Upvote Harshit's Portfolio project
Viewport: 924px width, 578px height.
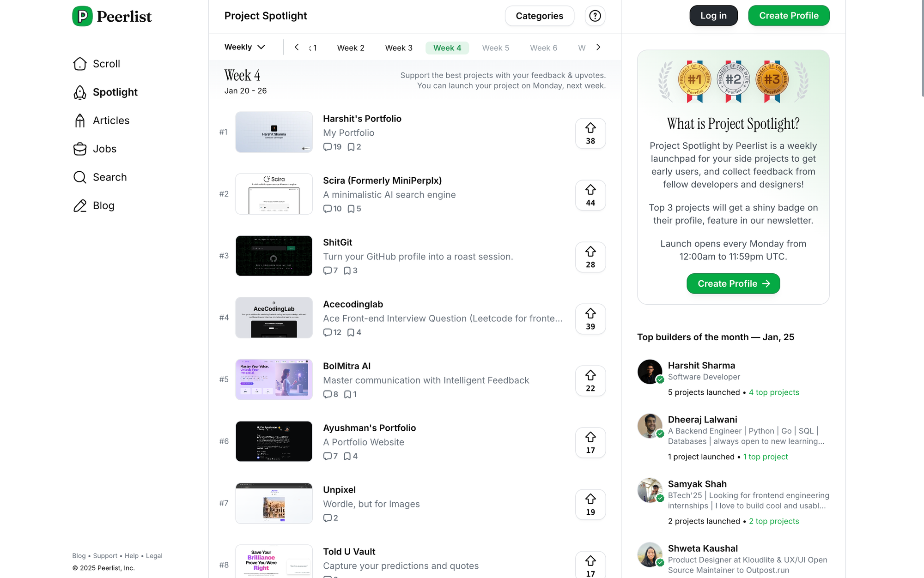[x=590, y=133]
